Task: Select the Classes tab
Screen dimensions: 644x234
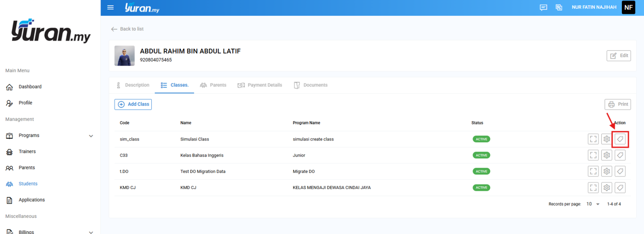Action: point(174,85)
